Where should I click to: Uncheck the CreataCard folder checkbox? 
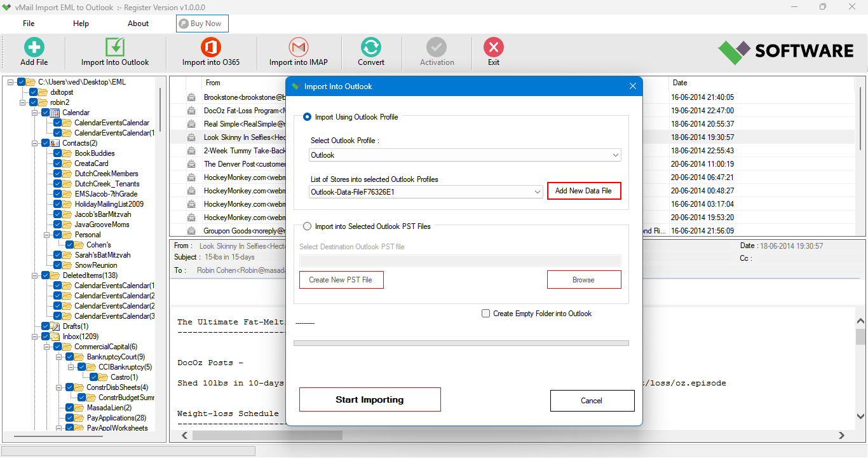58,163
